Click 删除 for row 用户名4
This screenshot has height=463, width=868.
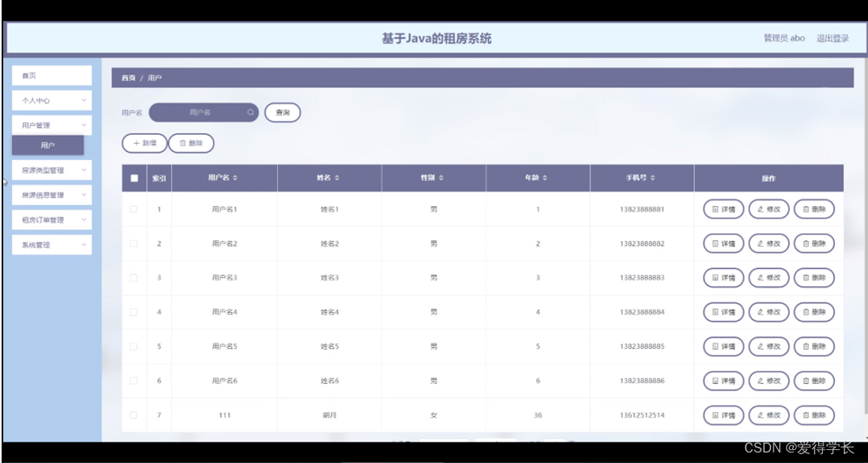pyautogui.click(x=815, y=312)
